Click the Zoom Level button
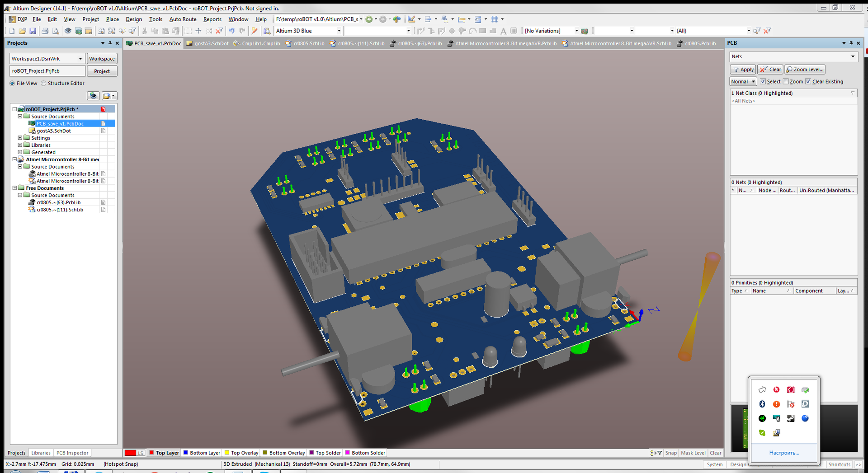 point(805,69)
